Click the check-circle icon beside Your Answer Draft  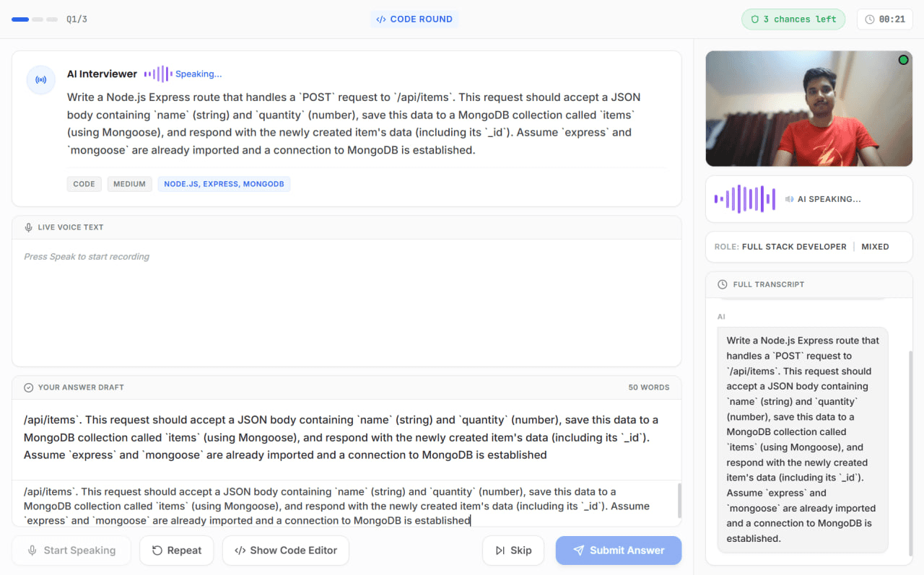(29, 387)
